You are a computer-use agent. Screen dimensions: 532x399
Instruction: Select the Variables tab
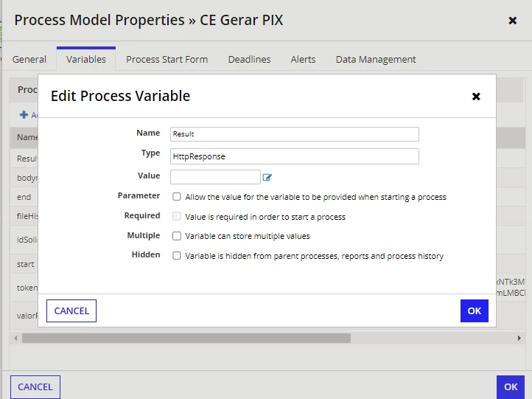86,59
